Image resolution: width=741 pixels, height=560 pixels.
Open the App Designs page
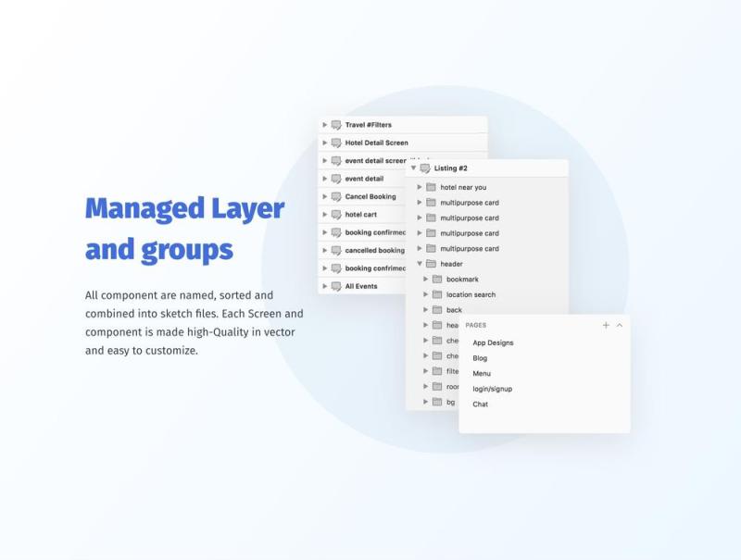click(493, 342)
